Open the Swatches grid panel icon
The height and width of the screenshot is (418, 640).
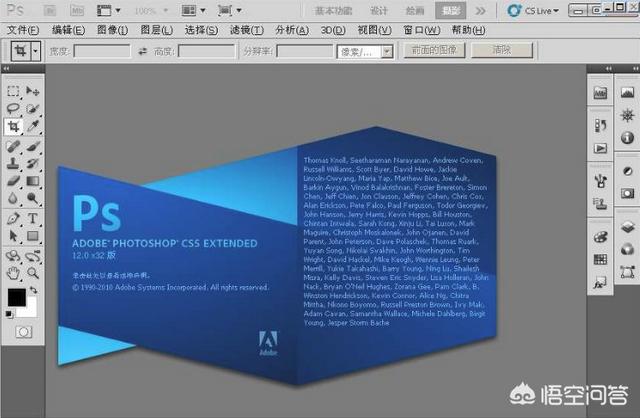tap(600, 259)
